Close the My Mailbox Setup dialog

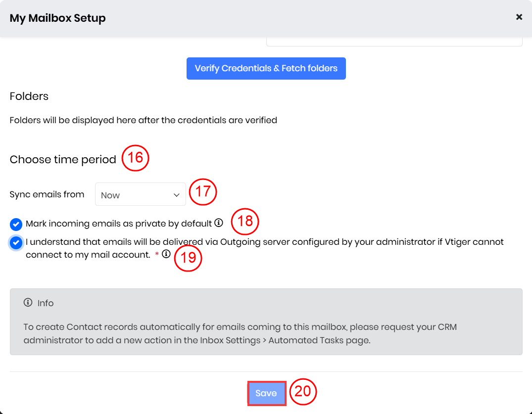click(519, 17)
